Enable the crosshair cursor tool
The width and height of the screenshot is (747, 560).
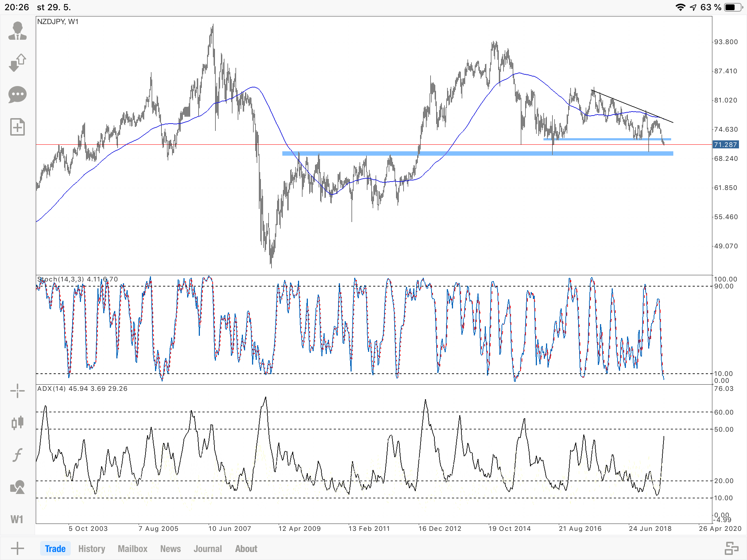[17, 391]
